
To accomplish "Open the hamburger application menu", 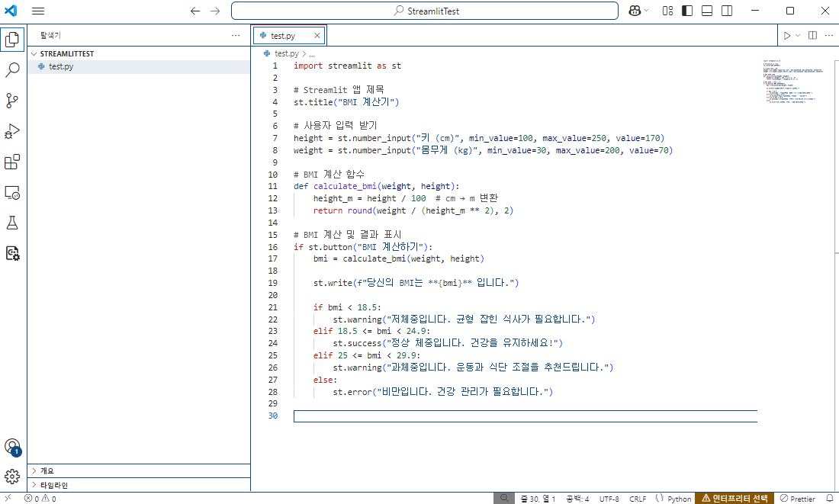I will click(x=38, y=11).
